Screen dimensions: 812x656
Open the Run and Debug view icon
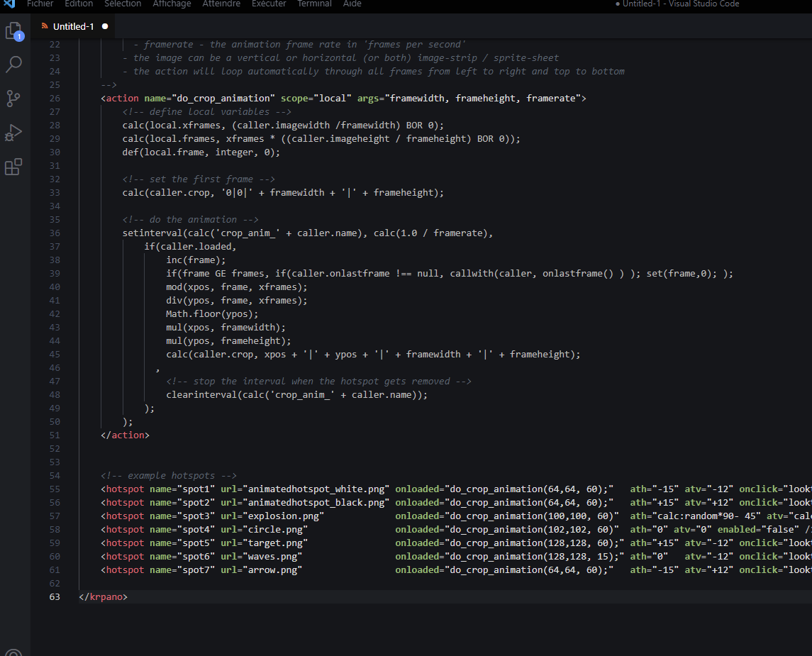(13, 133)
